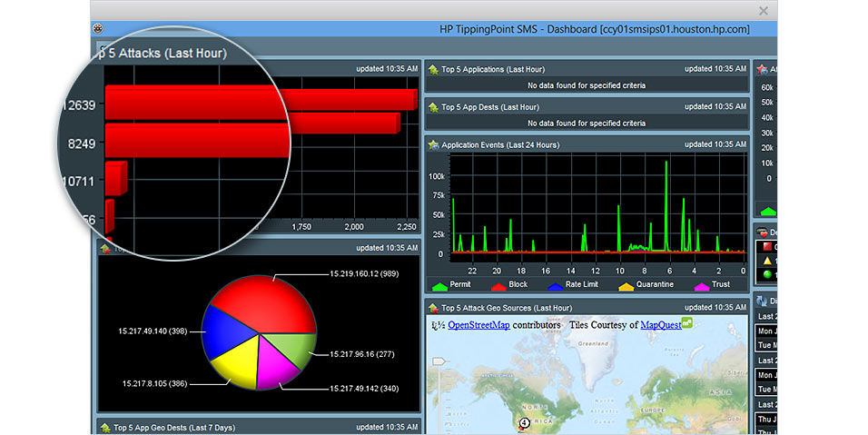868x435 pixels.
Task: Click updated time in Top 5 Attack Geo Sources header
Action: click(715, 307)
